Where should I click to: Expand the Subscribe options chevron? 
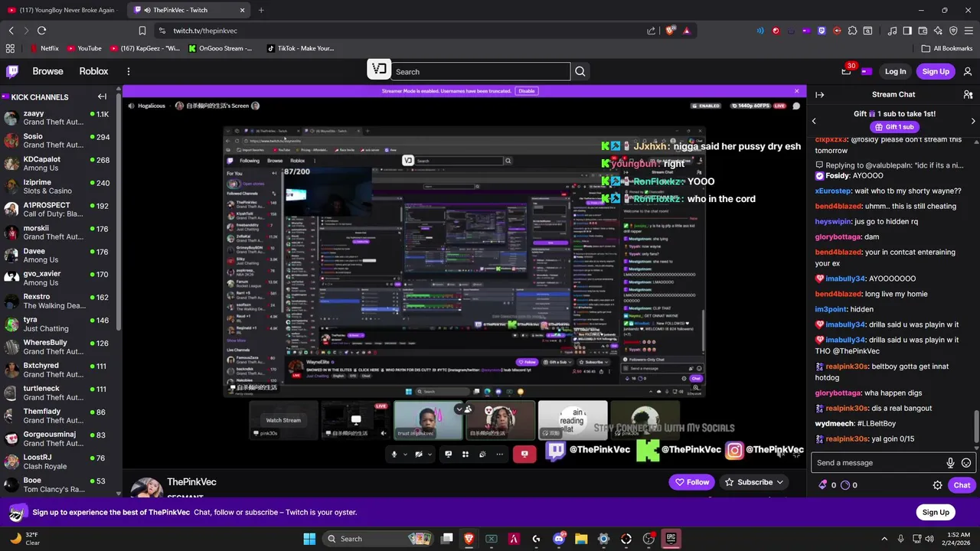tap(779, 482)
